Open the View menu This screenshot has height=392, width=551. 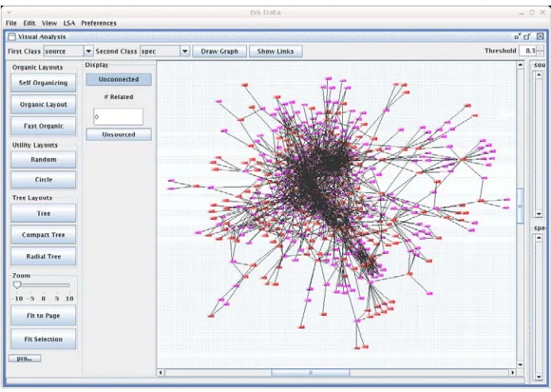(x=49, y=23)
